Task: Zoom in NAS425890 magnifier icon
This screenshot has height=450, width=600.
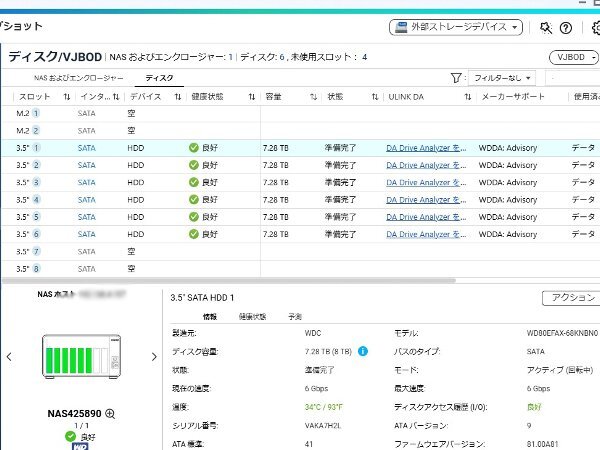Action: (x=110, y=414)
